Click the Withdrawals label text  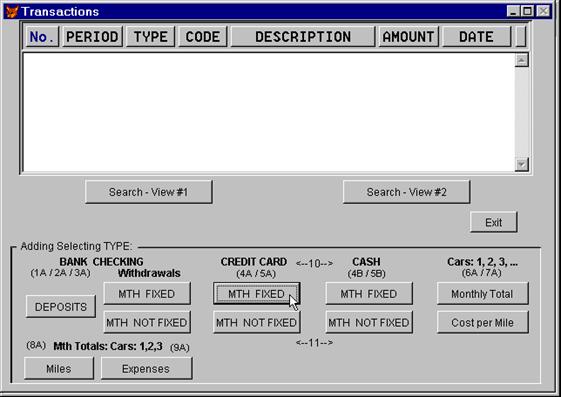[149, 273]
